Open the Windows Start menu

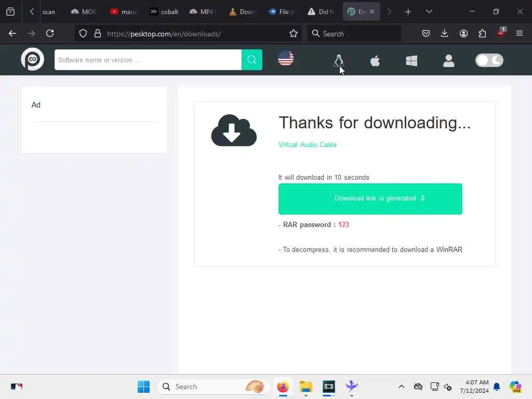pos(143,387)
